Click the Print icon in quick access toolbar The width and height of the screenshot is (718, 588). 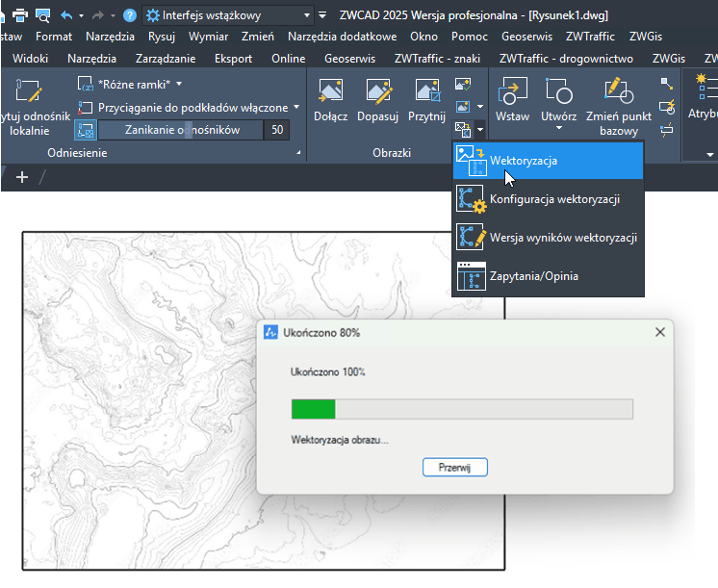(x=19, y=15)
